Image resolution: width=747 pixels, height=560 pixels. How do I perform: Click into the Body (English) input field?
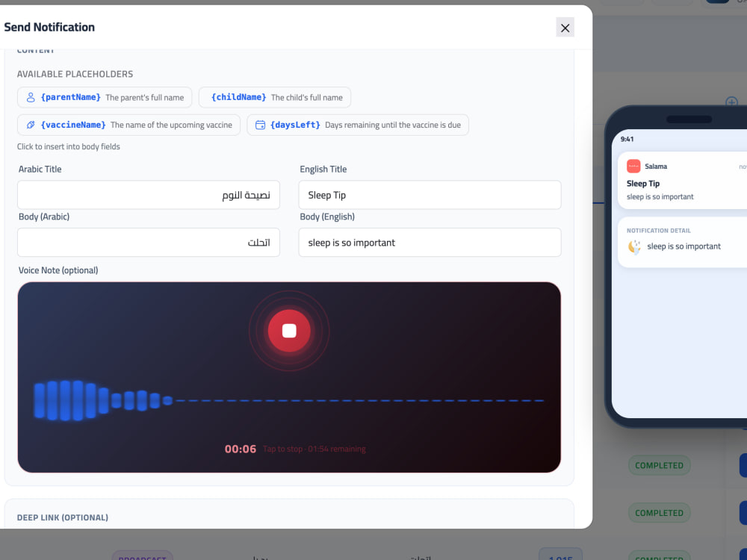coord(430,243)
